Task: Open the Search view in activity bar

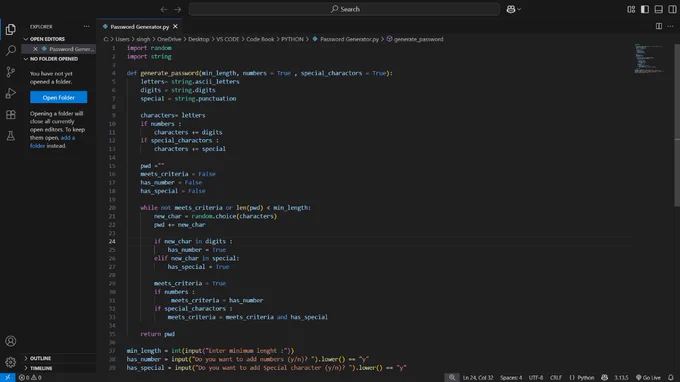Action: pyautogui.click(x=10, y=50)
